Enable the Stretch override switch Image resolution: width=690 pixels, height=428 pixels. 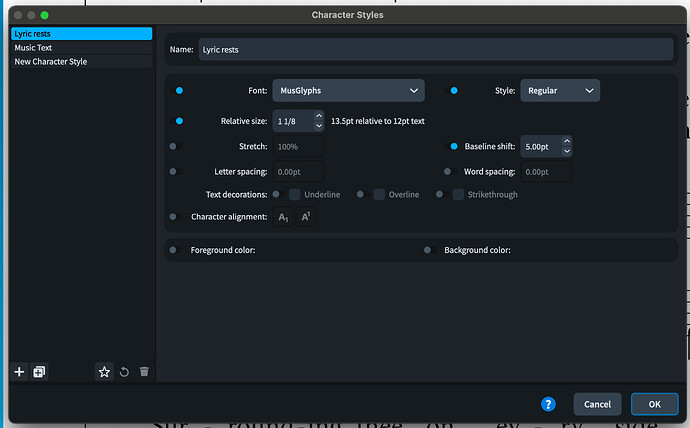coord(176,146)
